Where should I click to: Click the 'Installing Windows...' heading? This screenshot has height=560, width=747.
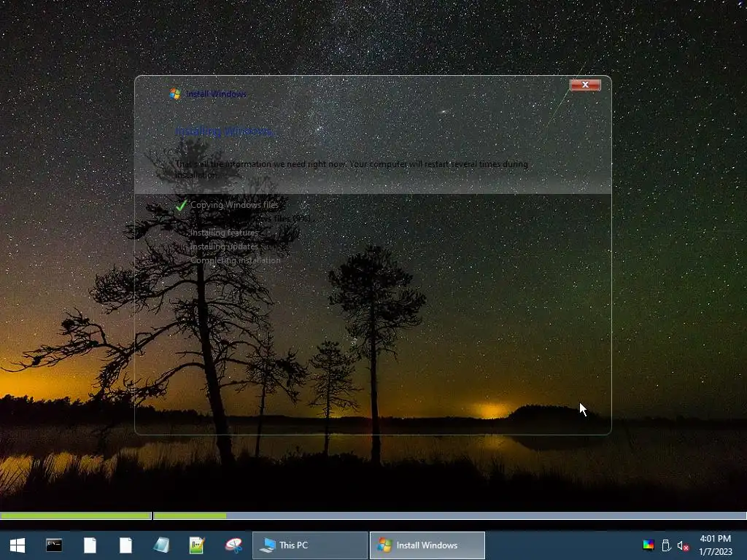[225, 131]
